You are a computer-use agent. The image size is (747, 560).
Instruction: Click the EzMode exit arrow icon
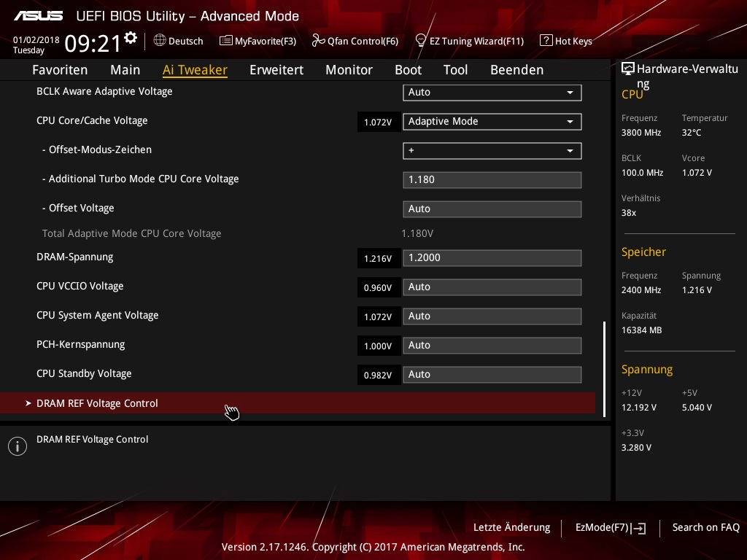(x=639, y=528)
